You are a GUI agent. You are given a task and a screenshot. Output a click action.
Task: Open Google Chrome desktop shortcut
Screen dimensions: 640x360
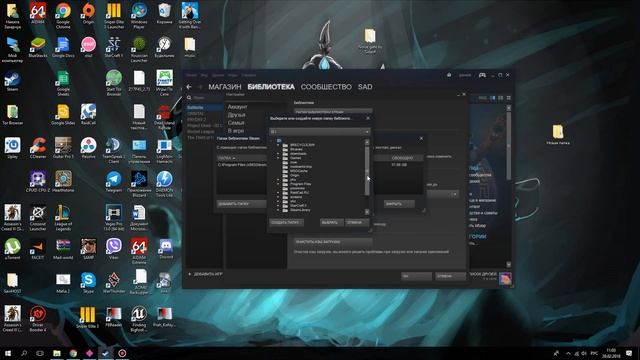click(63, 16)
